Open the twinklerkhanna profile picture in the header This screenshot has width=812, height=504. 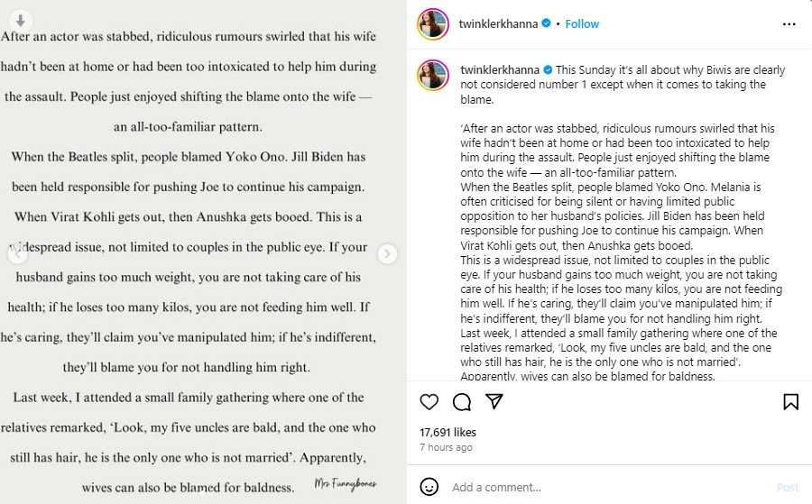tap(433, 24)
